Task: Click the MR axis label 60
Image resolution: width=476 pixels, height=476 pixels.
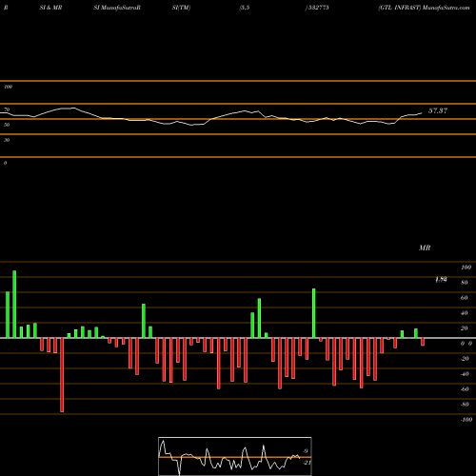Action: tap(465, 298)
